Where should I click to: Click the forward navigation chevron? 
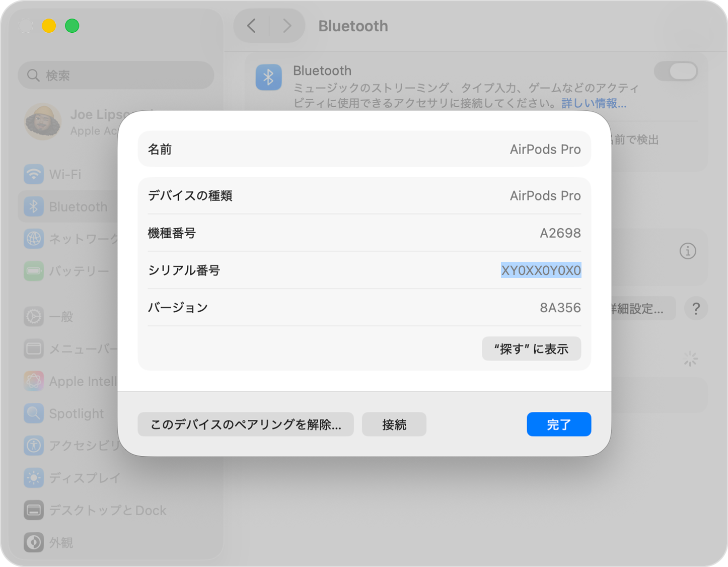[x=286, y=26]
